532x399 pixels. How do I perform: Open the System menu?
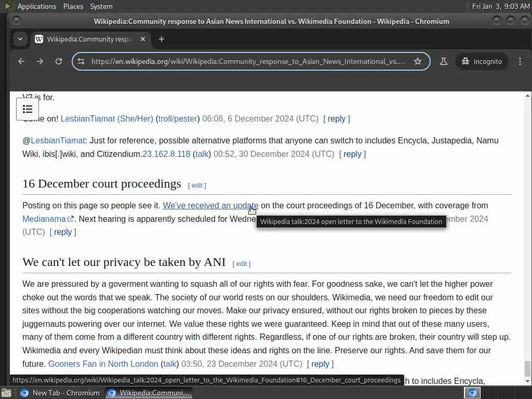pyautogui.click(x=101, y=6)
